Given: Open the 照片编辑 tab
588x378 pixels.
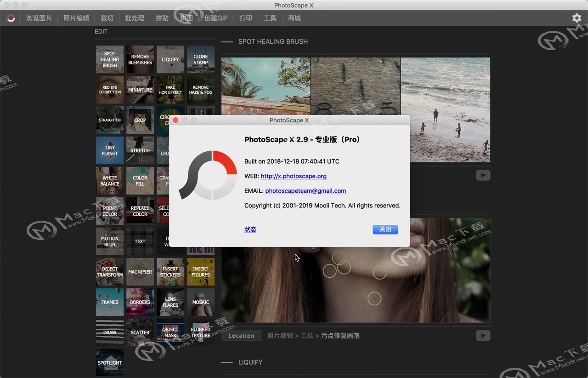Looking at the screenshot, I should [x=76, y=18].
